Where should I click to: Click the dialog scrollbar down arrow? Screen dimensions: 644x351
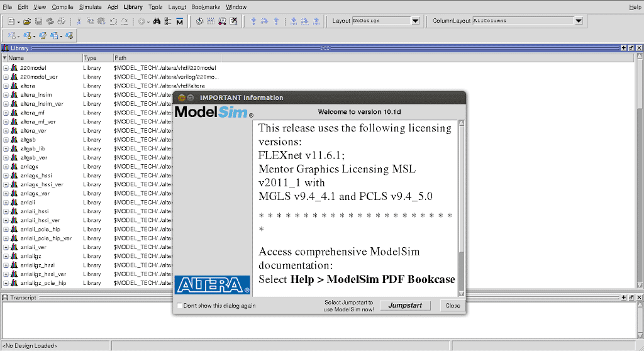click(x=461, y=294)
